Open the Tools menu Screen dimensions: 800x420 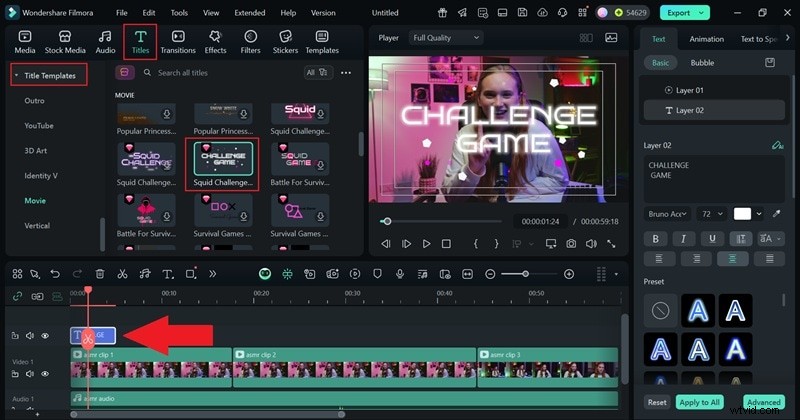tap(179, 13)
